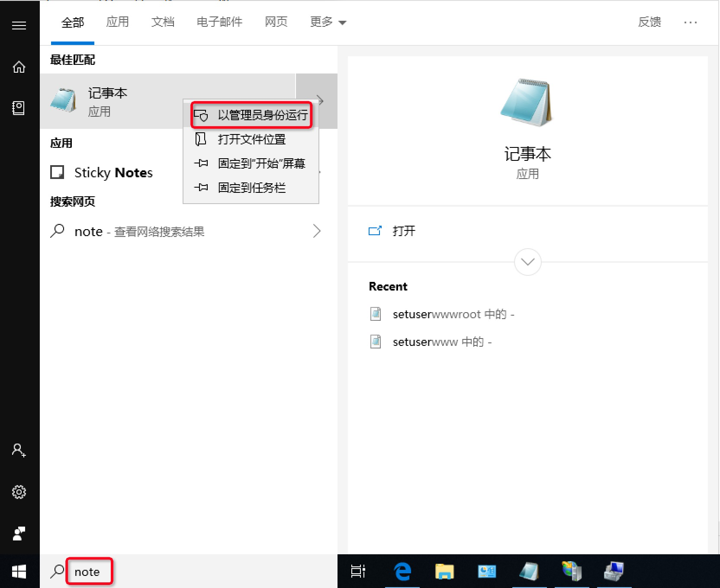
Task: Click the pin icon for pin to taskbar
Action: tap(201, 187)
